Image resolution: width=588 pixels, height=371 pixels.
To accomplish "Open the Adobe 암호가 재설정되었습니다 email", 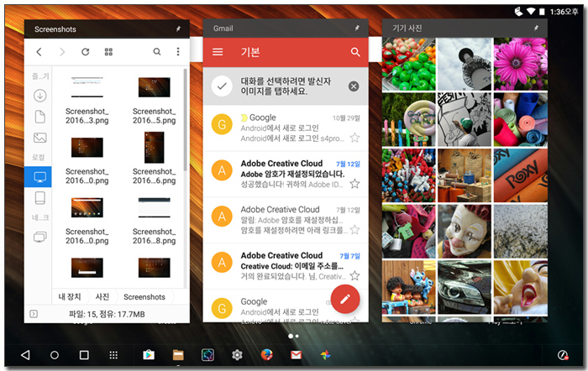I will [x=286, y=174].
